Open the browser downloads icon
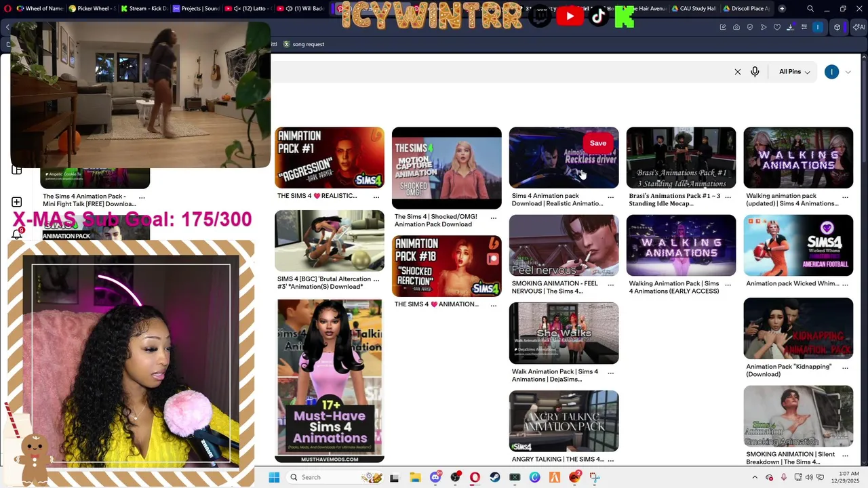Screen dimensions: 868x488 pyautogui.click(x=791, y=27)
